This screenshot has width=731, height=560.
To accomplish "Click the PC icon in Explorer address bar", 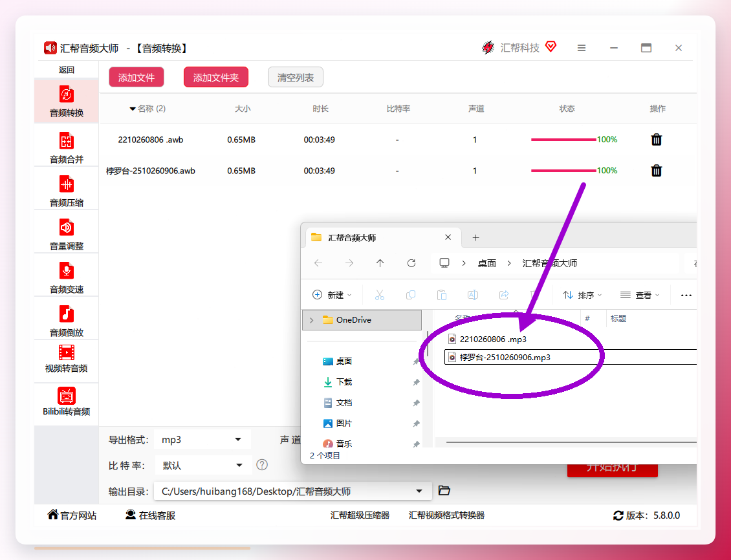I will click(x=444, y=263).
